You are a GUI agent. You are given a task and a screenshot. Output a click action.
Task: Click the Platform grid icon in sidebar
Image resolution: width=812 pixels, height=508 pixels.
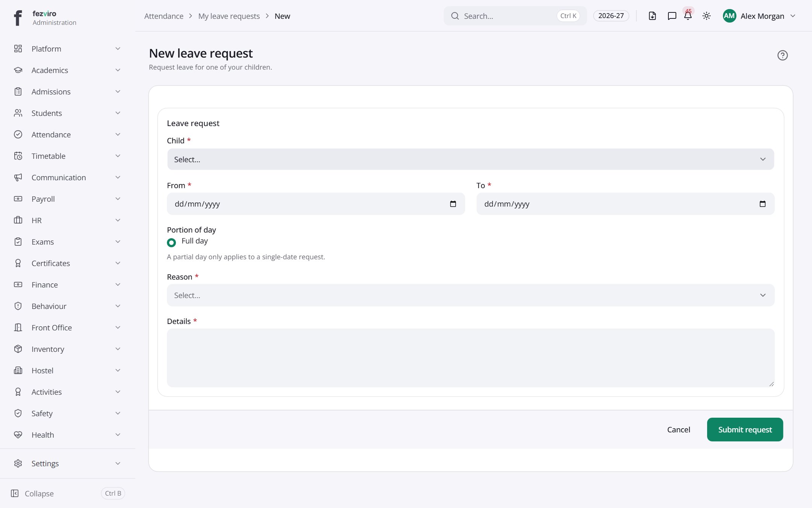(x=18, y=49)
